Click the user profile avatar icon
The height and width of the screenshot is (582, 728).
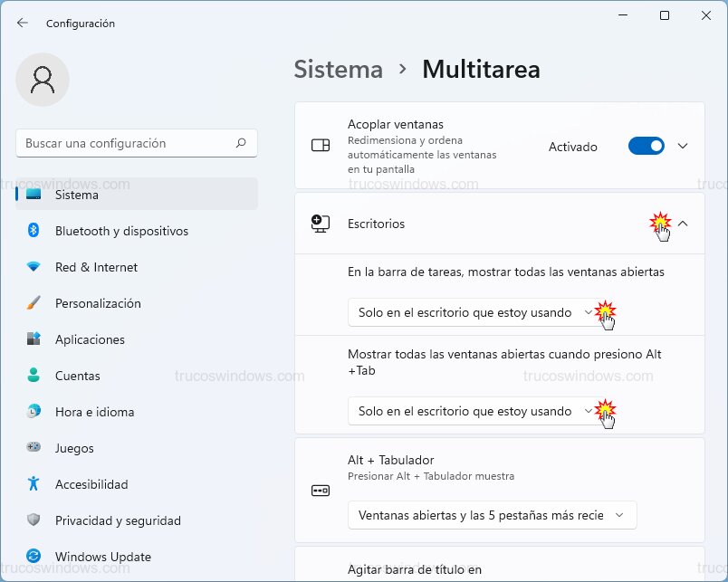pyautogui.click(x=43, y=80)
